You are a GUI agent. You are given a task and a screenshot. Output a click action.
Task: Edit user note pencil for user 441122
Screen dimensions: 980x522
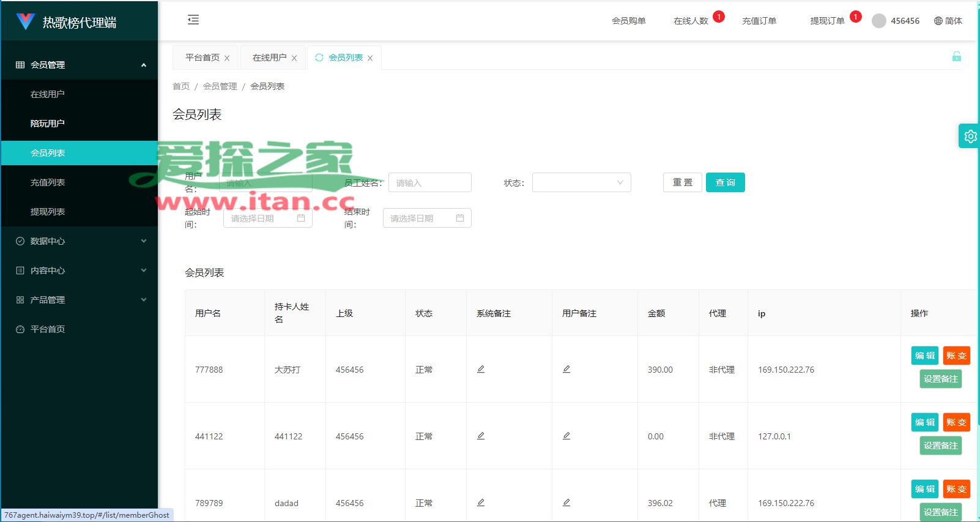point(566,436)
